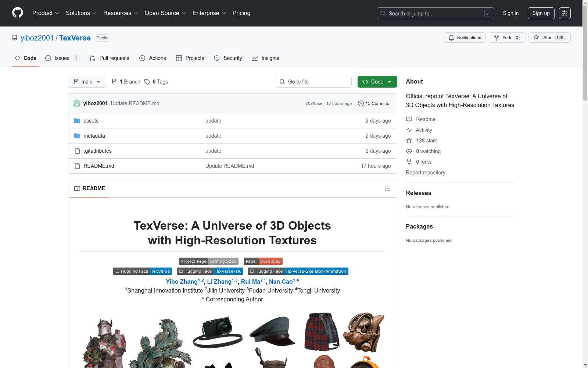
Task: Open the 7078bce commit hash link
Action: pos(314,103)
